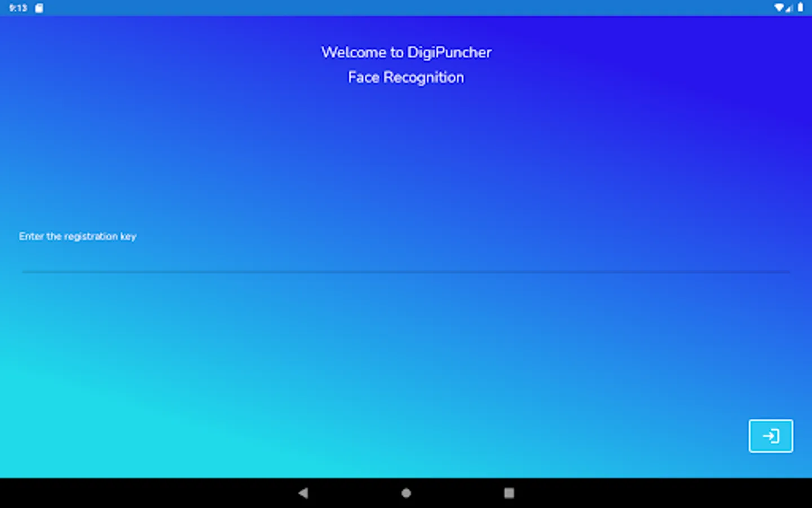Focus the registration key input field
Viewport: 812px width, 508px height.
click(x=406, y=260)
